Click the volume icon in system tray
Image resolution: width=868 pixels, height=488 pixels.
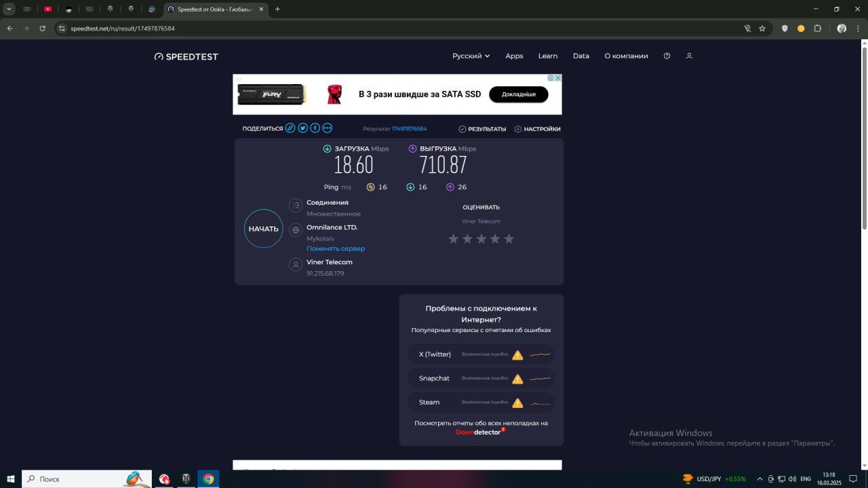[792, 479]
